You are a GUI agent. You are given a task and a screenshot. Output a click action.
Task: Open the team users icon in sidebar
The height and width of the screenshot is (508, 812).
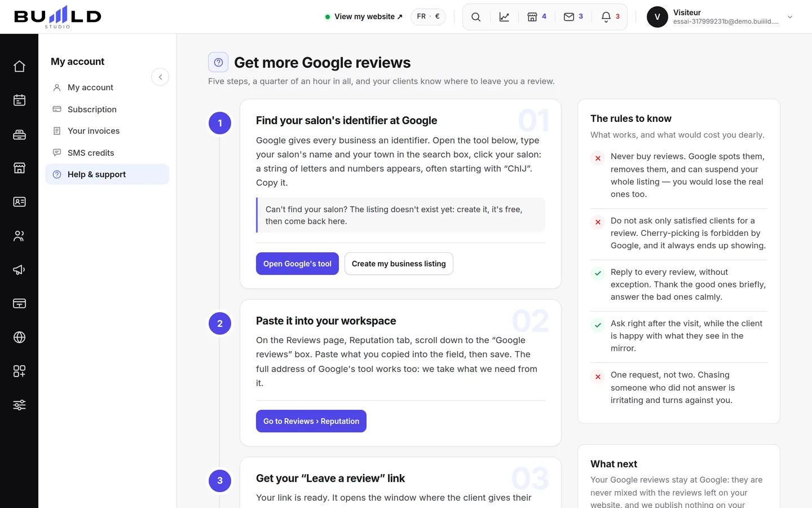pos(19,236)
